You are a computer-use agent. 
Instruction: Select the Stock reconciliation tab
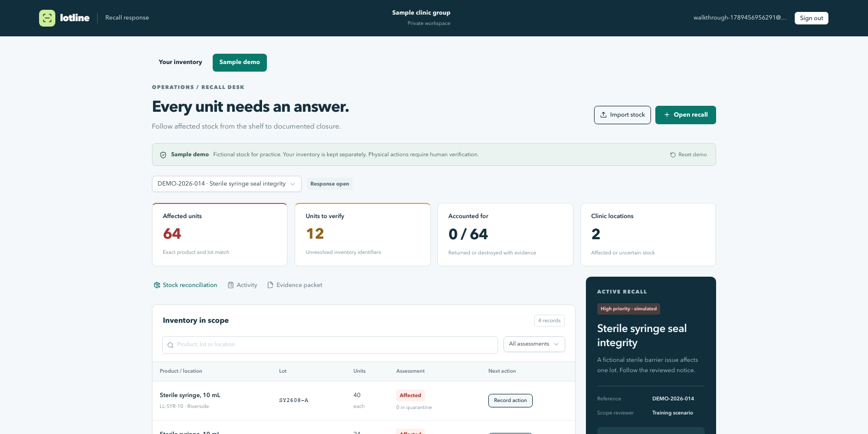186,285
